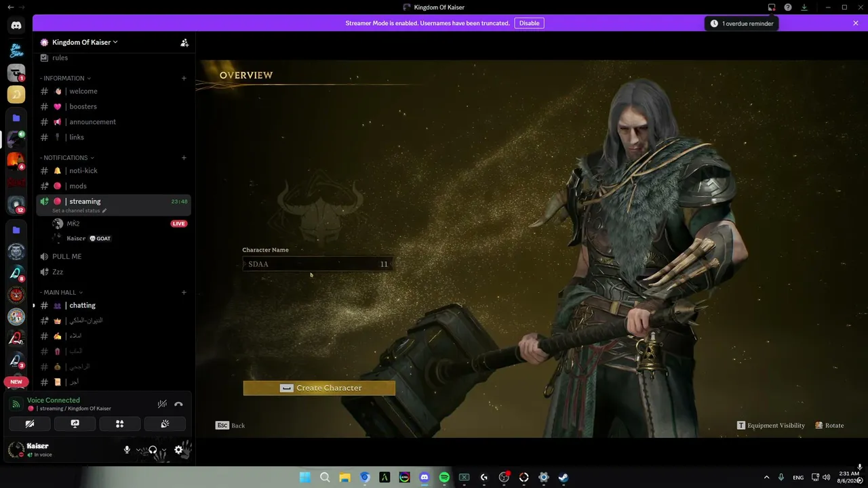This screenshot has width=868, height=488.
Task: Open the 1 overdue reminder notice
Action: 741,24
